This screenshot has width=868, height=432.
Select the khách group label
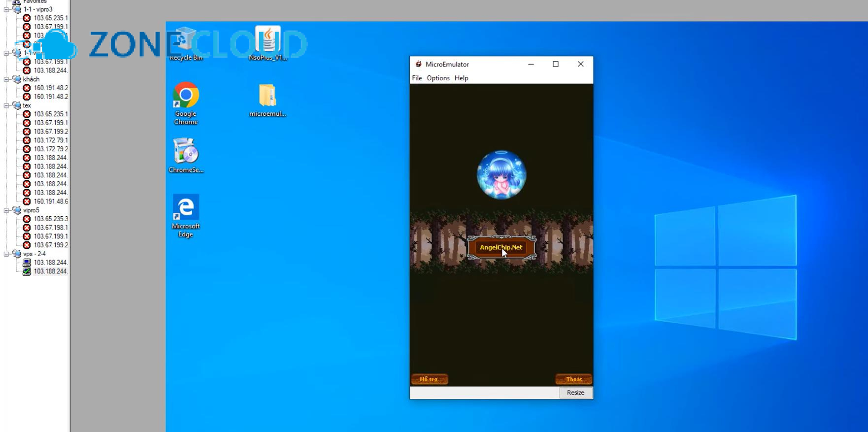(31, 79)
